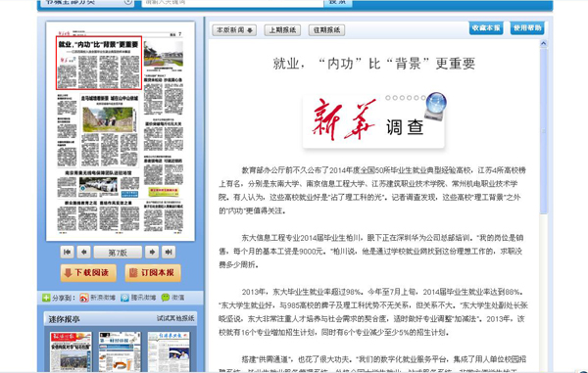Click the green plus share icon
The height and width of the screenshot is (373, 588).
pyautogui.click(x=46, y=298)
